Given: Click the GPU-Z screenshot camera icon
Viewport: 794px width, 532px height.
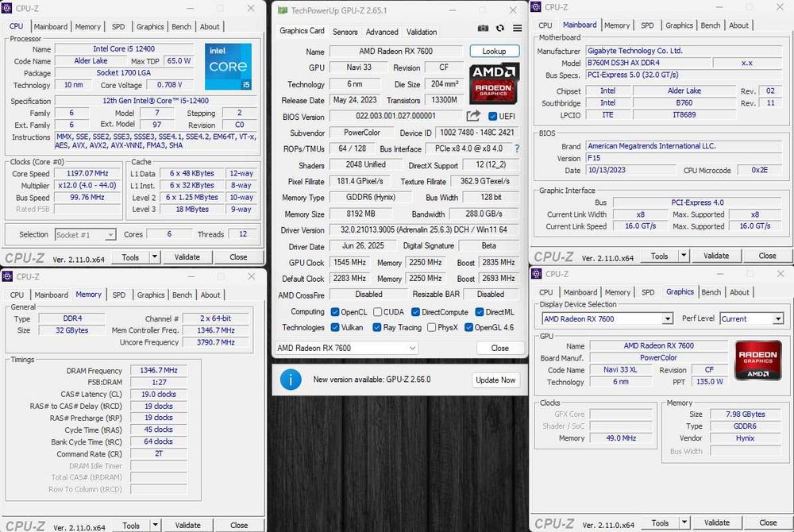Looking at the screenshot, I should click(x=483, y=29).
